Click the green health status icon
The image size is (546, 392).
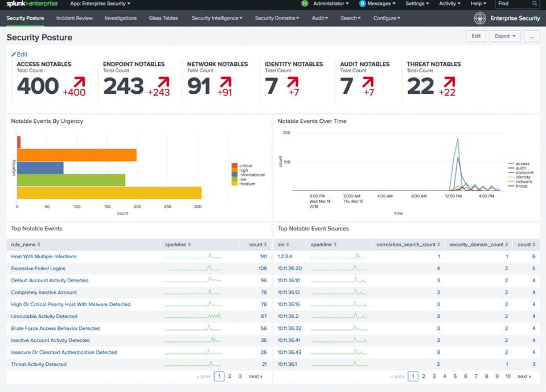305,3
